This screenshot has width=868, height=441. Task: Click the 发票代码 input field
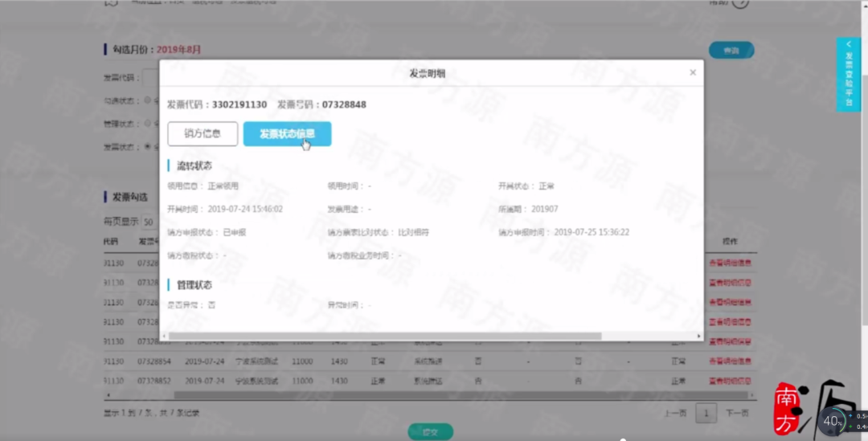coord(150,77)
